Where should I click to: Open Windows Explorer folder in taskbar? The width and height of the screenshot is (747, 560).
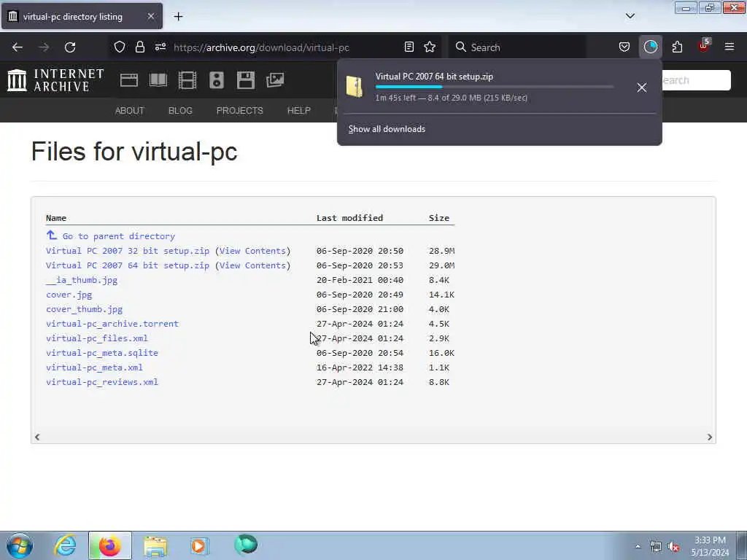pyautogui.click(x=155, y=545)
